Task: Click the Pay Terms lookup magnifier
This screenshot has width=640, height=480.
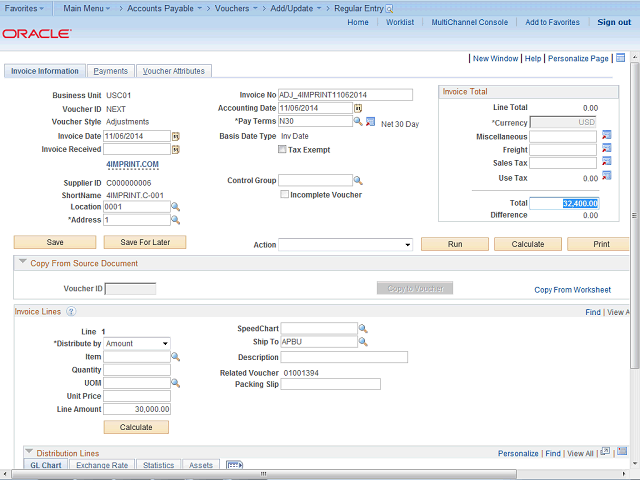Action: [x=357, y=122]
